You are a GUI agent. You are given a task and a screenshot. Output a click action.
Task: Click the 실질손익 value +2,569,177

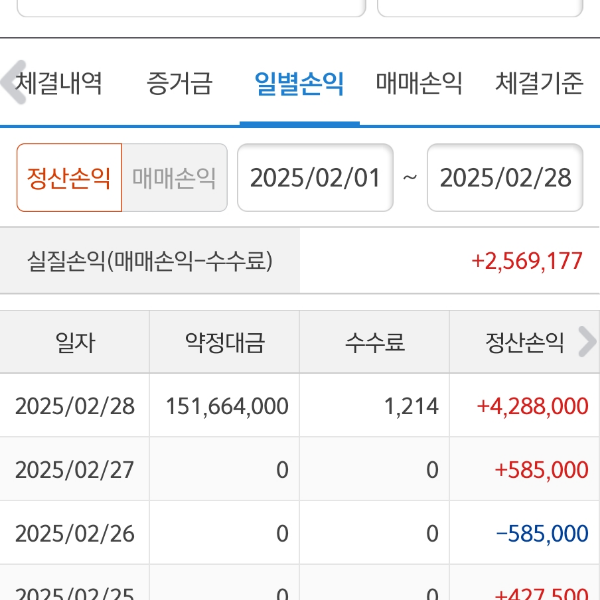point(526,261)
